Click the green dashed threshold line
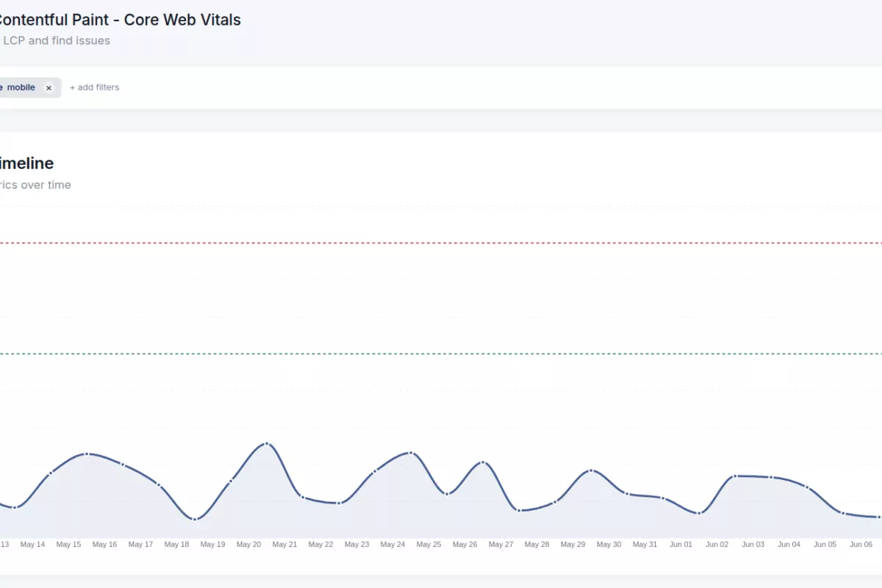This screenshot has height=588, width=882. pos(441,355)
